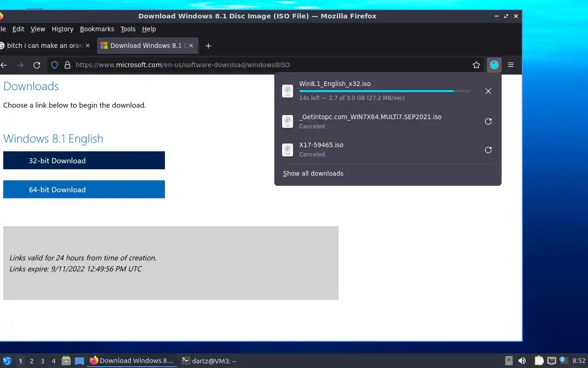588x368 pixels.
Task: Open the Firefox hamburger application menu
Action: pyautogui.click(x=511, y=65)
